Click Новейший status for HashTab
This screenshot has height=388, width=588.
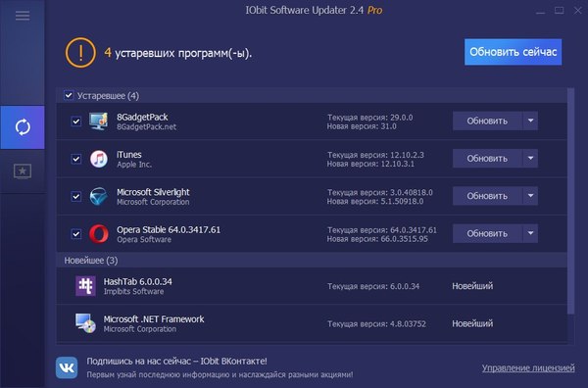[472, 286]
